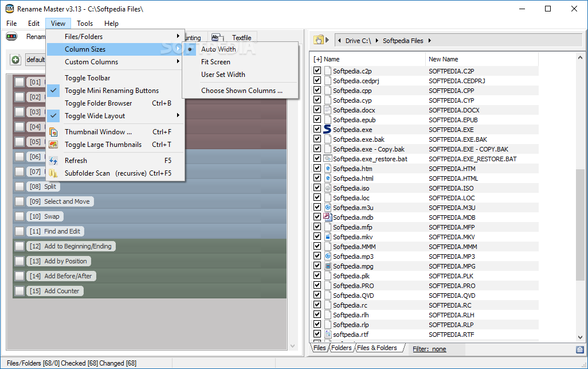Viewport: 588px width, 369px height.
Task: Click the Softpedia.docx document icon
Action: (327, 110)
